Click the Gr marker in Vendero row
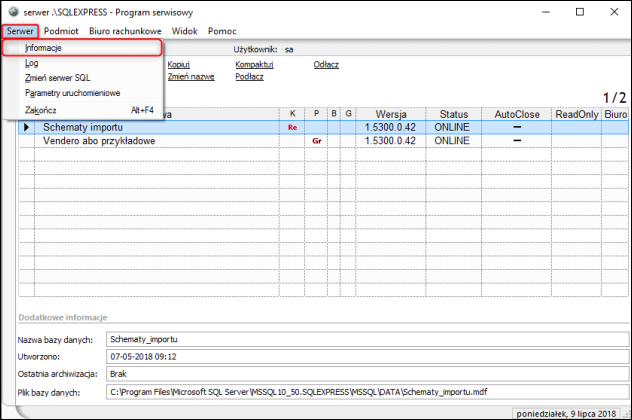This screenshot has height=420, width=632. (317, 141)
